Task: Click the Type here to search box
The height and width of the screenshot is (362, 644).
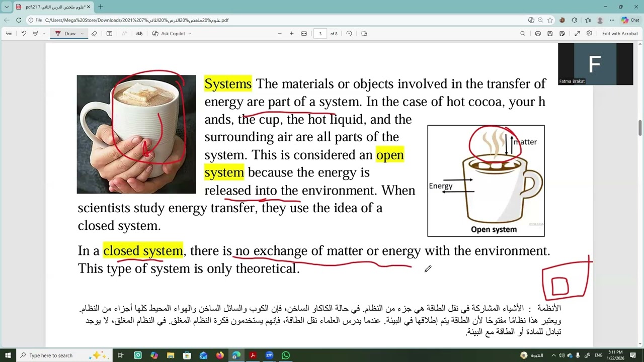Action: [64, 355]
